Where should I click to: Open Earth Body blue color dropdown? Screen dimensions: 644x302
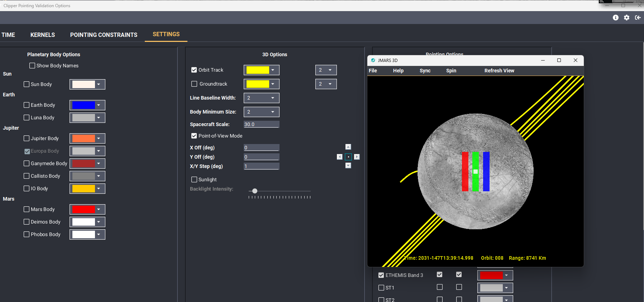click(87, 105)
